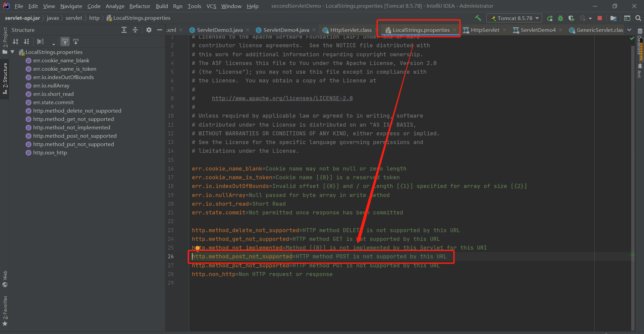644x334 pixels.
Task: Open the Project tool window side tab
Action: coord(5,40)
